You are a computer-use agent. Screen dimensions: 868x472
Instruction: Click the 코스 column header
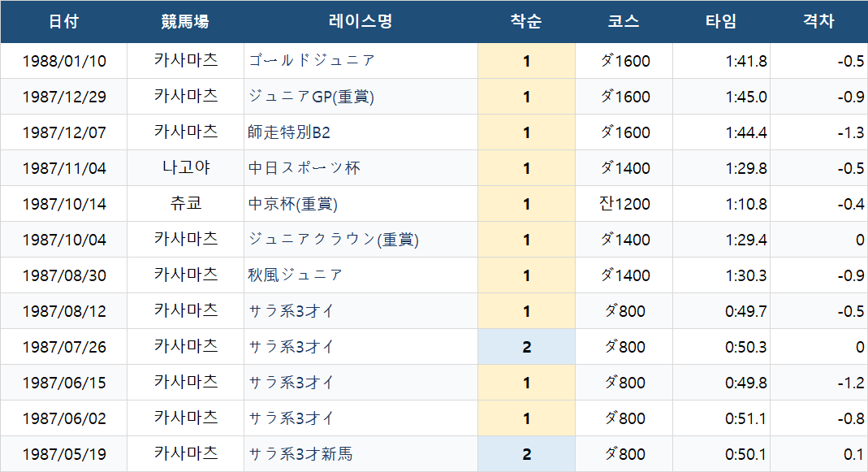click(624, 22)
